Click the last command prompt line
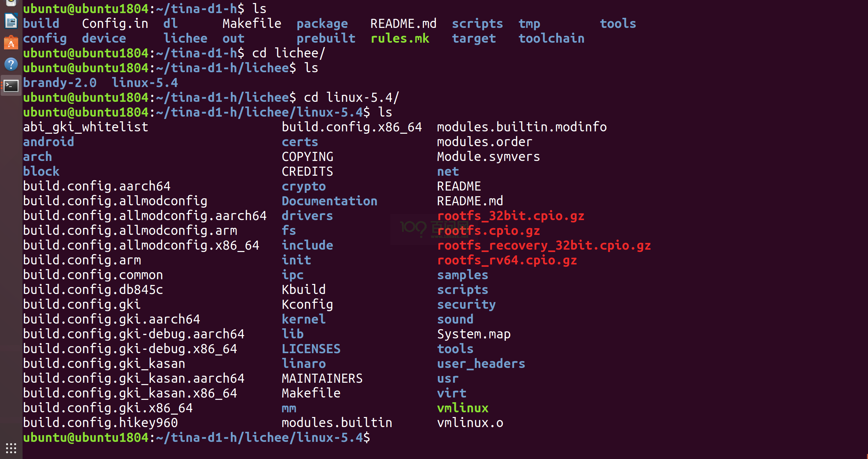The image size is (868, 459). tap(196, 438)
